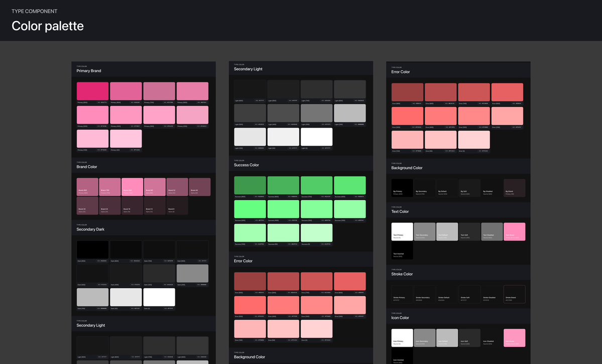Select the Bg-Soft swatch
Viewport: 602px width, 364px height.
469,188
